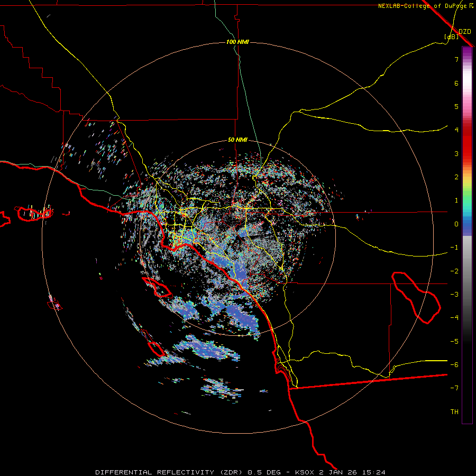Screen dimensions: 476x476
Task: Click the '0.5 DEG' elevation text
Action: [x=264, y=472]
